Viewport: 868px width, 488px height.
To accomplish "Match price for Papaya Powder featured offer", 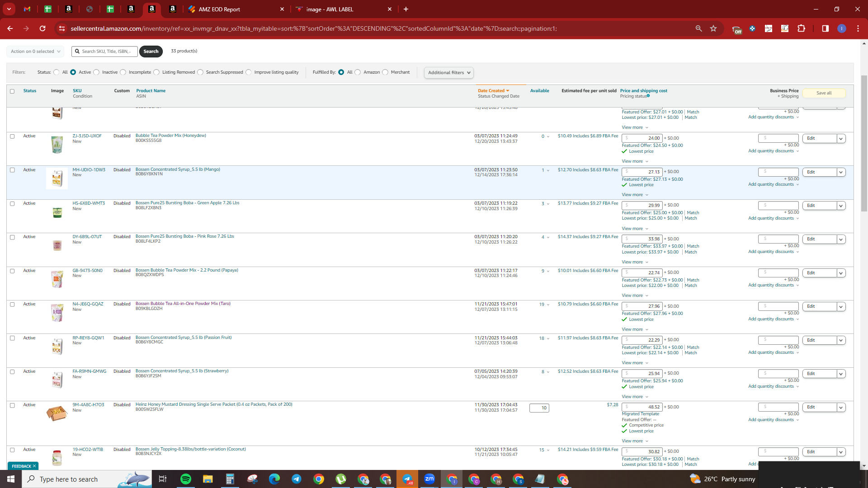I will (x=693, y=280).
